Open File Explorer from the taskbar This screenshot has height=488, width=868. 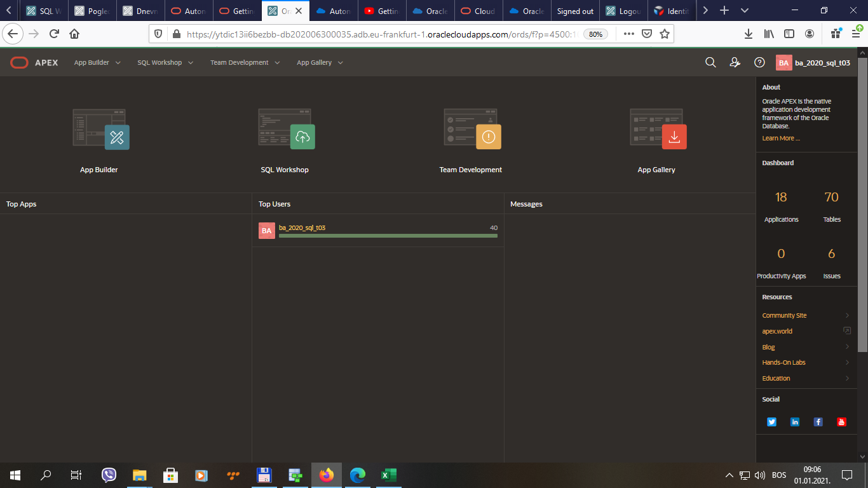coord(140,475)
